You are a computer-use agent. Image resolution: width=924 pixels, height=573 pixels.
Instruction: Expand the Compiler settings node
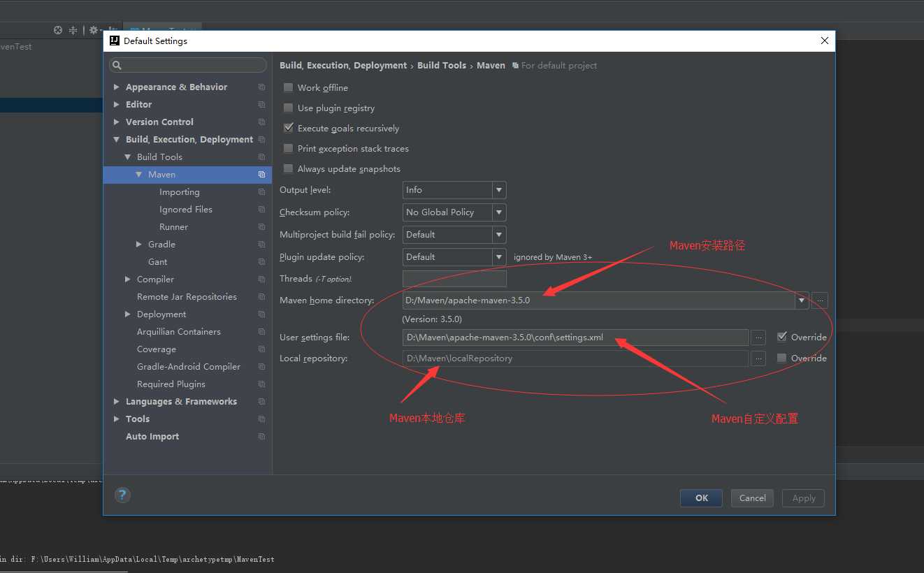coord(128,280)
